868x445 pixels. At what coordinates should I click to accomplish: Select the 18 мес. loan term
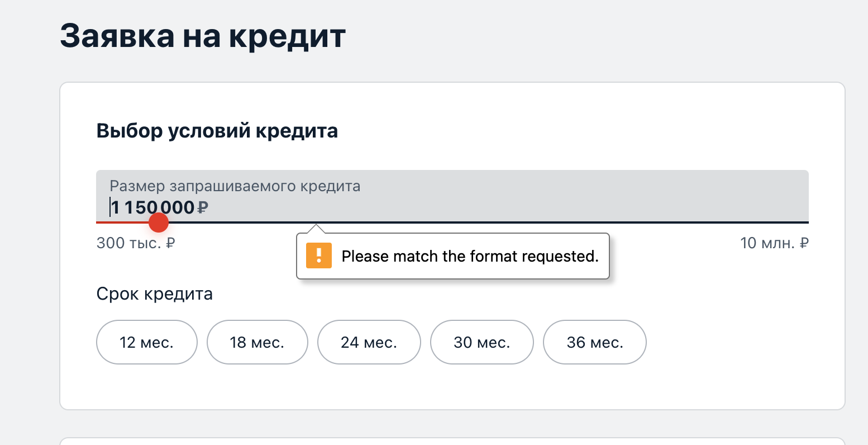pyautogui.click(x=257, y=342)
